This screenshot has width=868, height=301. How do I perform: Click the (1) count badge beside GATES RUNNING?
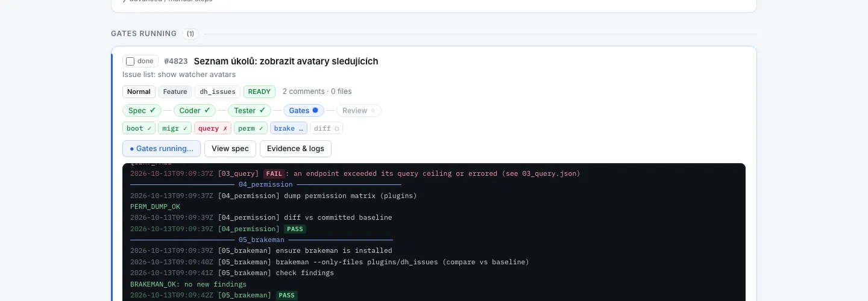click(x=190, y=34)
